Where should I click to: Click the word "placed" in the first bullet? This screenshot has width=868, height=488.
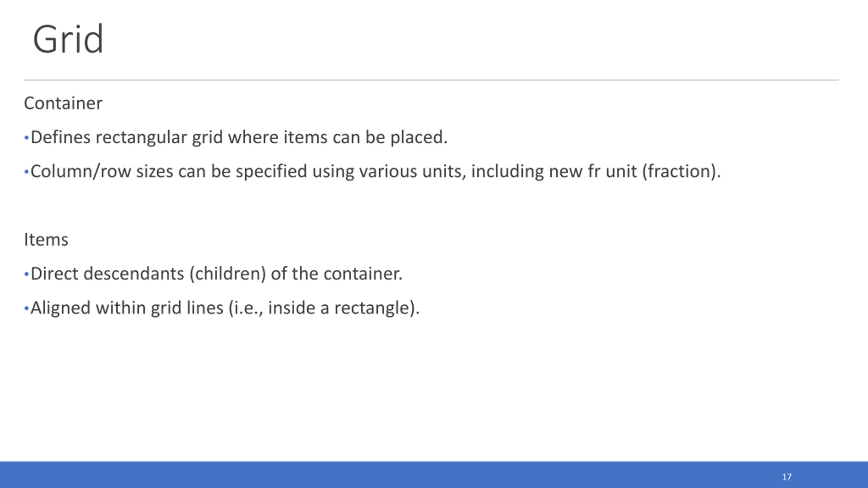417,138
